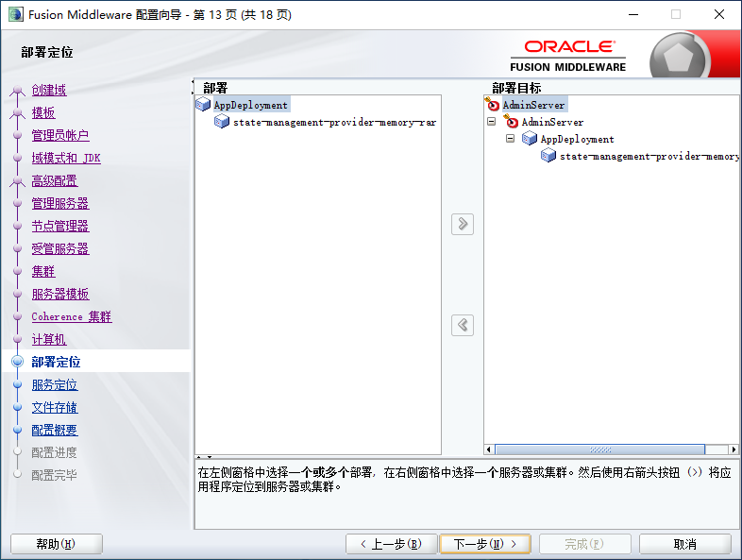Select state-management-provider-memory-rar in left pane
Viewport: 742px width, 560px height.
pyautogui.click(x=334, y=122)
